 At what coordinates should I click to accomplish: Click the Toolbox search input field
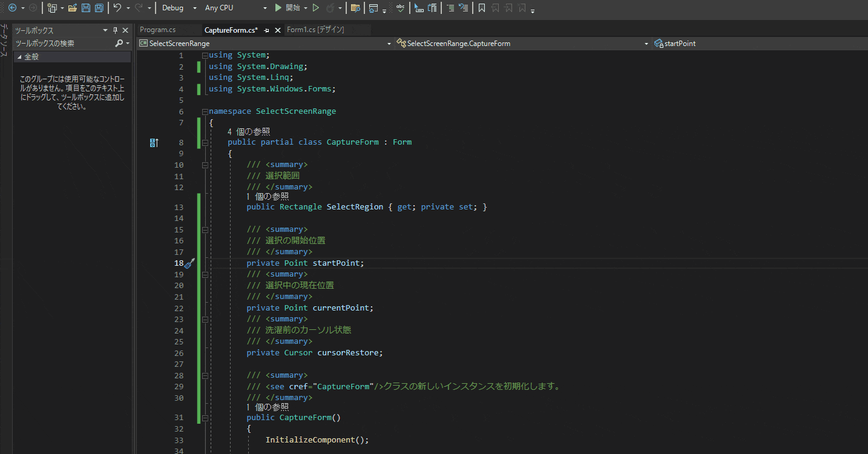point(61,43)
